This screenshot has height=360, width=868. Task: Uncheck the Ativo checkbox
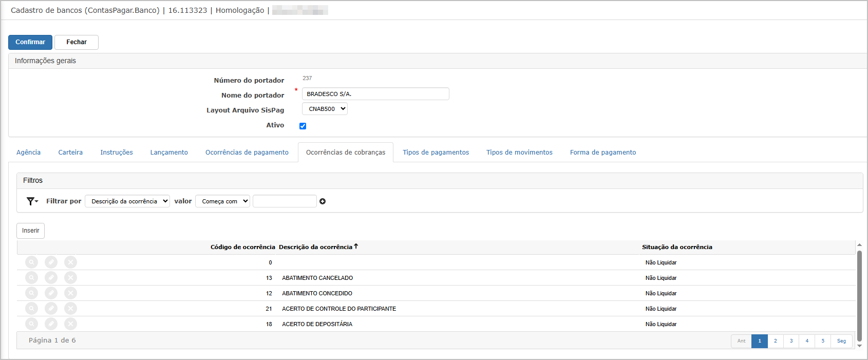pyautogui.click(x=303, y=126)
